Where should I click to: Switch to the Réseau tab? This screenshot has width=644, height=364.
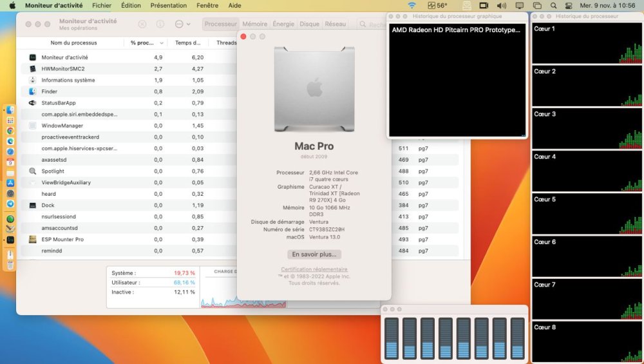tap(335, 24)
